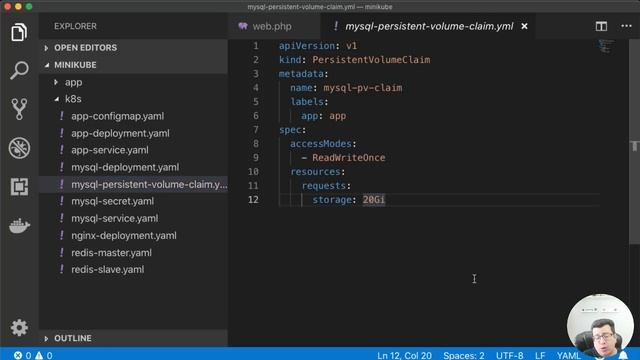Close the mysql-persistent-volume-claim.yml tab
The image size is (640, 360).
[x=524, y=26]
